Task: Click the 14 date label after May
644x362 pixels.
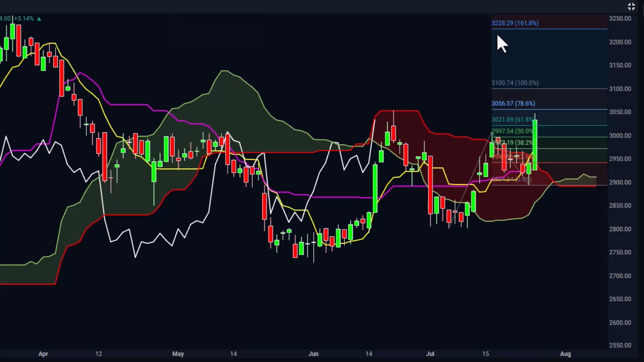Action: pos(233,354)
